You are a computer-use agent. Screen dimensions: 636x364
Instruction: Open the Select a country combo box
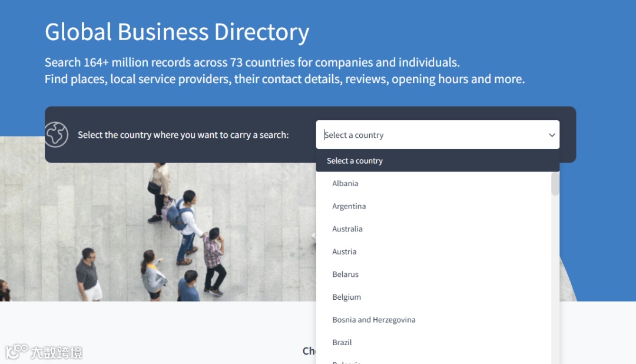[x=438, y=135]
